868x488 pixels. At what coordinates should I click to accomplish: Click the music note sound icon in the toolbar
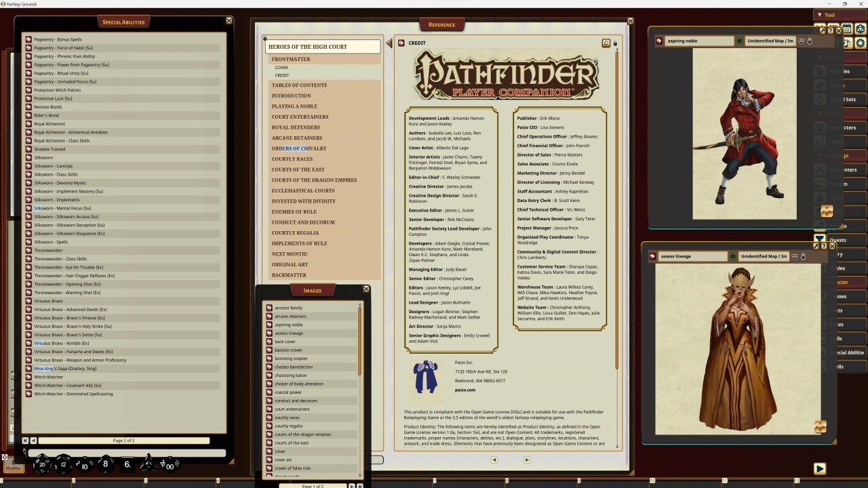click(x=846, y=43)
